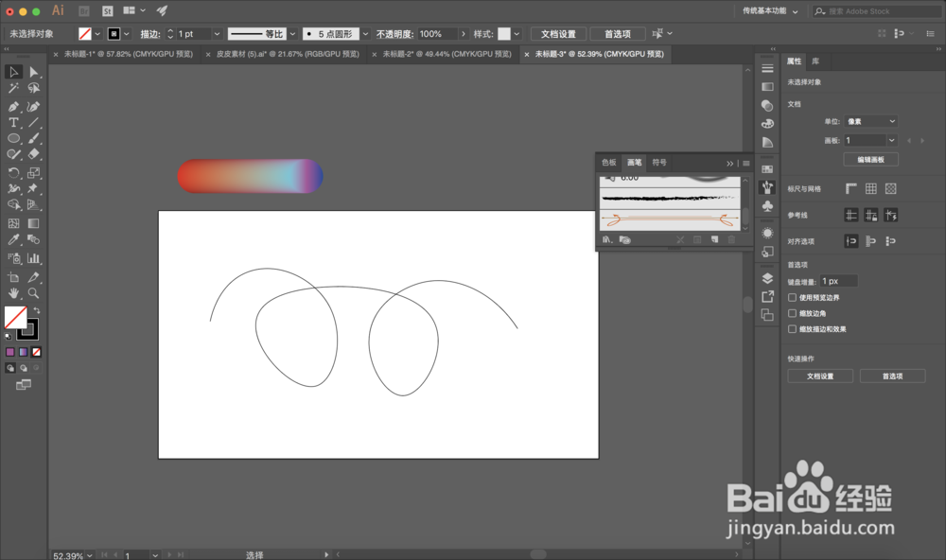Select the Zoom magnifier tool
Screen dimensions: 946x560
(x=34, y=293)
